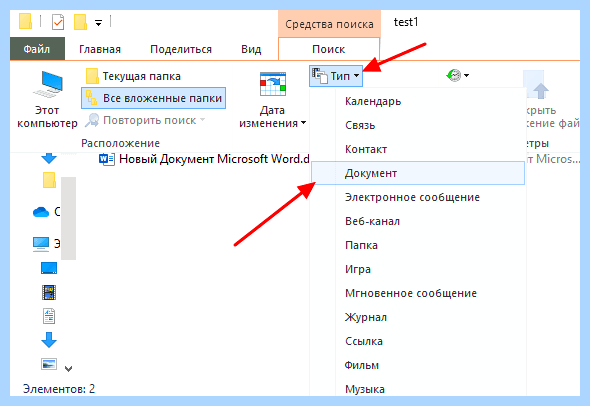Image resolution: width=590 pixels, height=406 pixels.
Task: Click the Properties checkmark icon in quick access toolbar
Action: (58, 22)
